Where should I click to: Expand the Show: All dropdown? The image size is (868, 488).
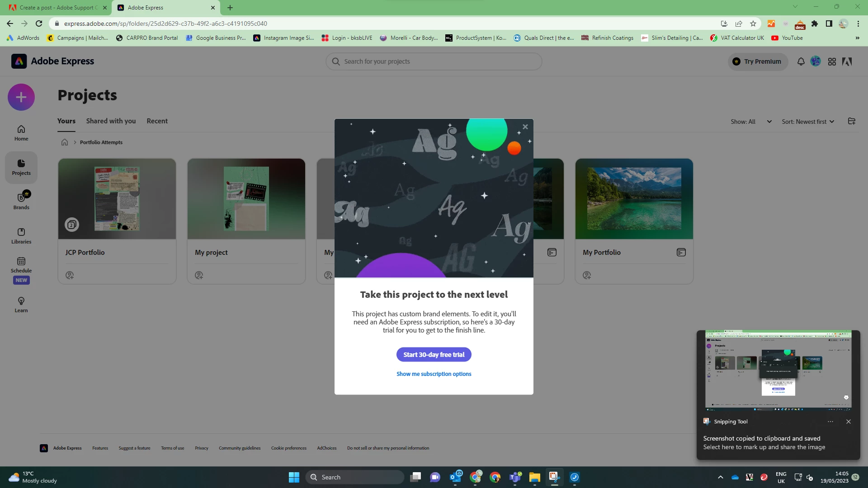[751, 122]
